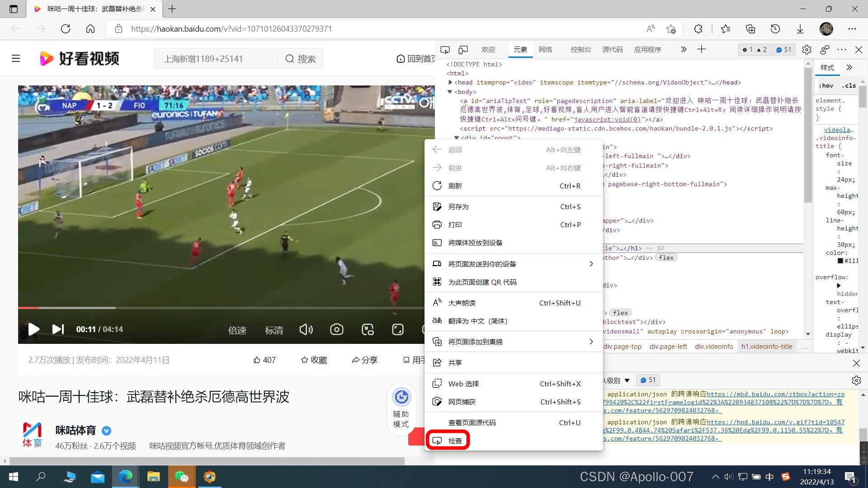868x488 pixels.
Task: Click the 收藏 favorite button
Action: coord(314,360)
